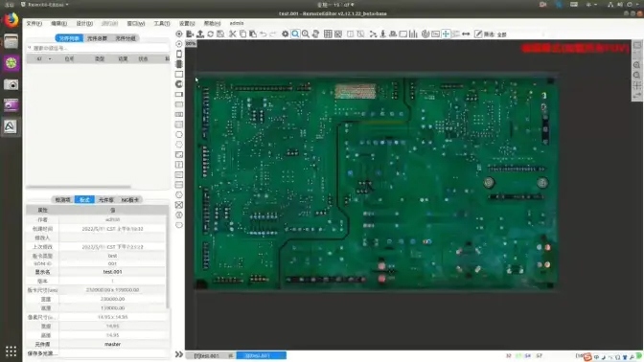Viewport: 644px width, 362px height.
Task: Click the grid view toolbar icon
Action: (328, 34)
